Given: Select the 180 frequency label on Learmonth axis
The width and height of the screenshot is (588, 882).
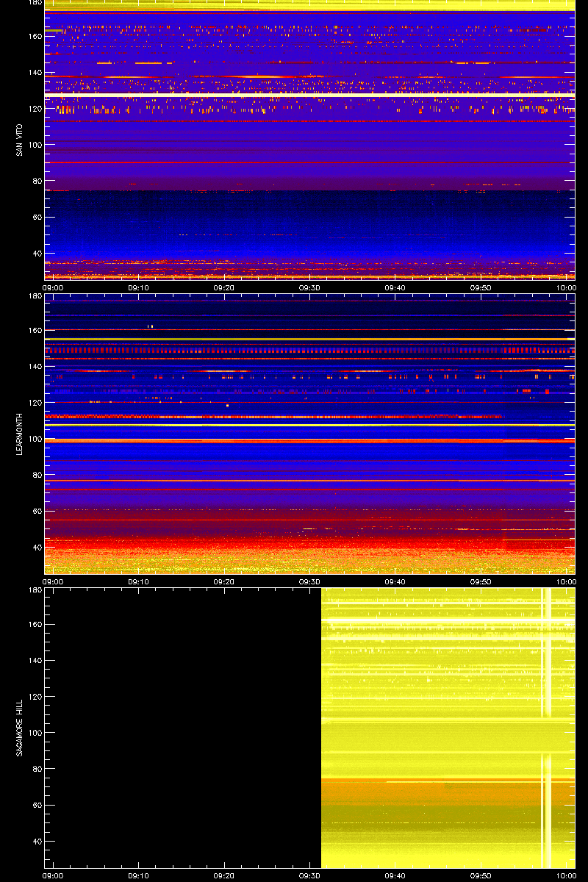Looking at the screenshot, I should click(x=34, y=296).
